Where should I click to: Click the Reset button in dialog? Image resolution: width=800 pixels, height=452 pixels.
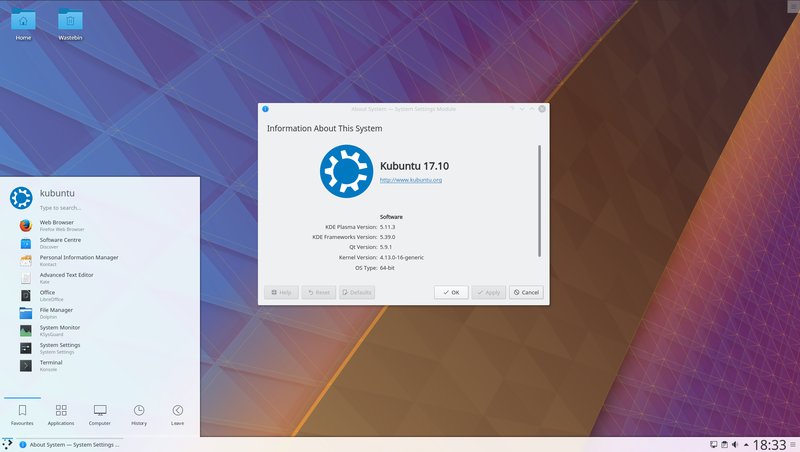pyautogui.click(x=318, y=292)
